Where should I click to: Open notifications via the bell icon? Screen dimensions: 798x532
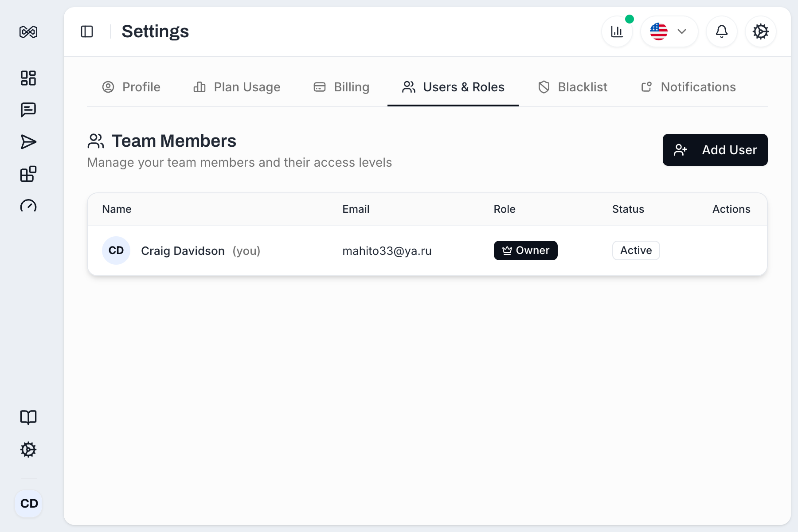[x=722, y=31]
